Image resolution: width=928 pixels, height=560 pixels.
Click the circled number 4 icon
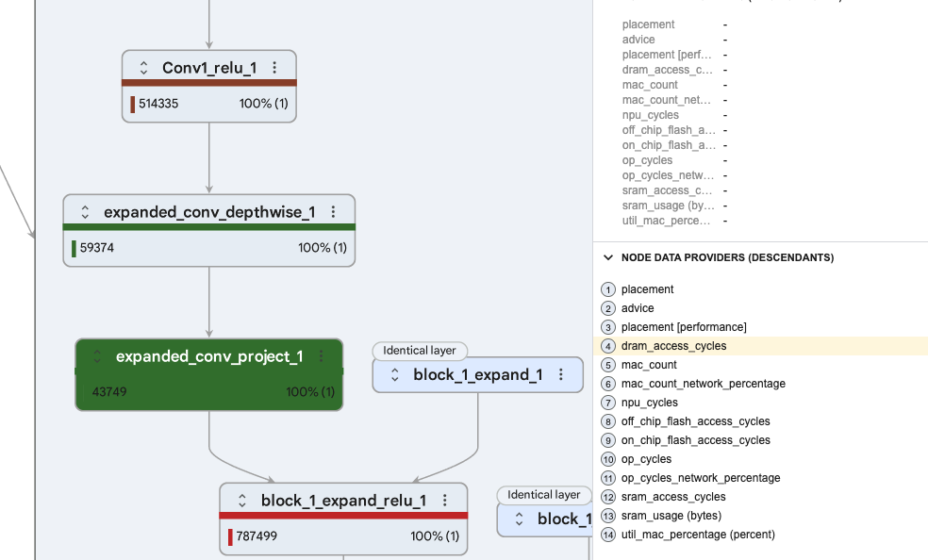[x=607, y=346]
